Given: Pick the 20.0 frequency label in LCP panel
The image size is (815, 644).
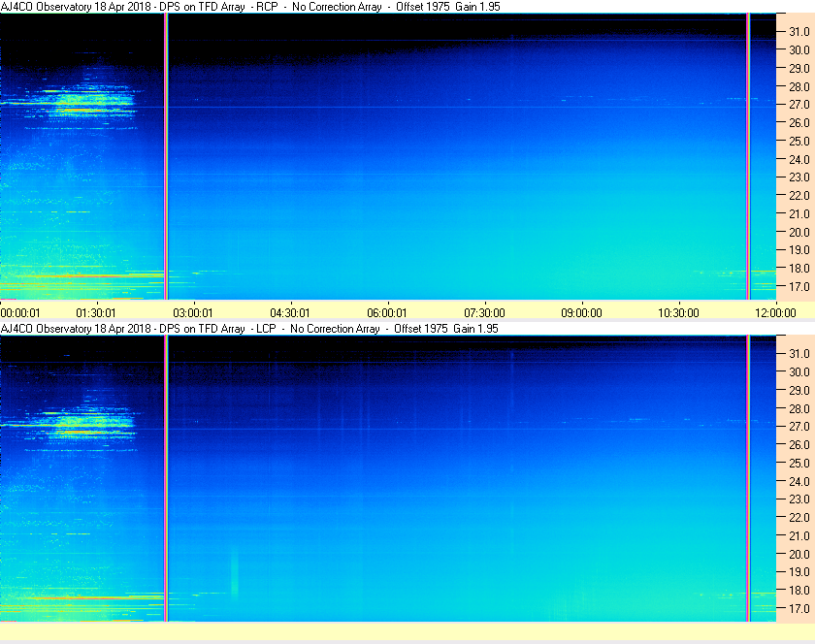Looking at the screenshot, I should click(799, 554).
